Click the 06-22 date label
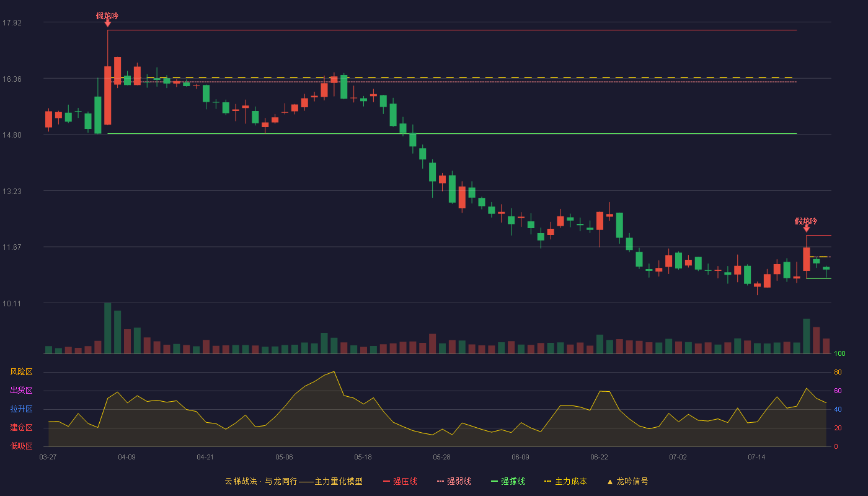The height and width of the screenshot is (496, 868). pyautogui.click(x=599, y=457)
